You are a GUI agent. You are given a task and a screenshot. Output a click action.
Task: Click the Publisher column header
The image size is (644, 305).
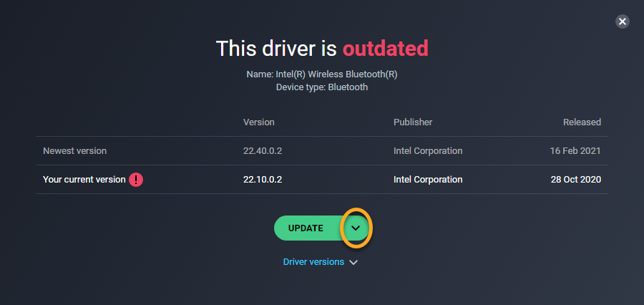point(413,122)
